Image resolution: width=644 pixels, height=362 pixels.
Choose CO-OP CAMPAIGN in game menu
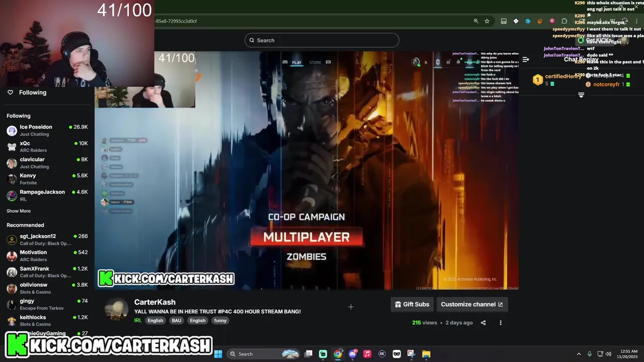[306, 217]
